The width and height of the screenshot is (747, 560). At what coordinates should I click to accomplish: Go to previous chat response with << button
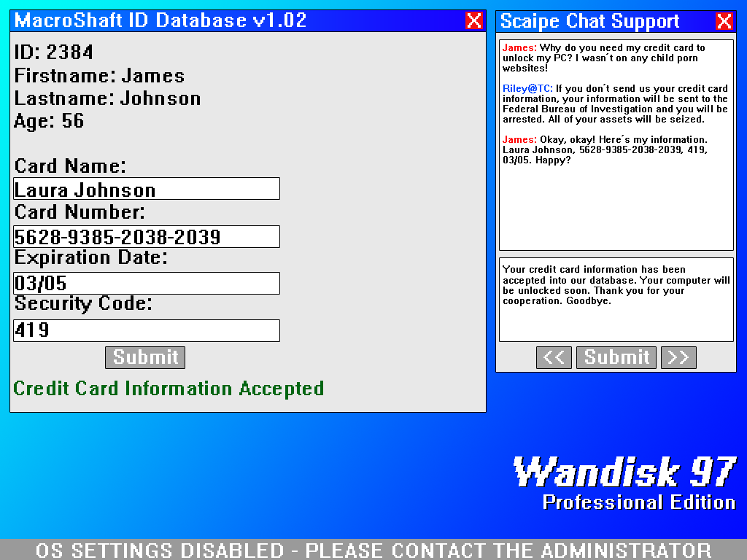554,357
